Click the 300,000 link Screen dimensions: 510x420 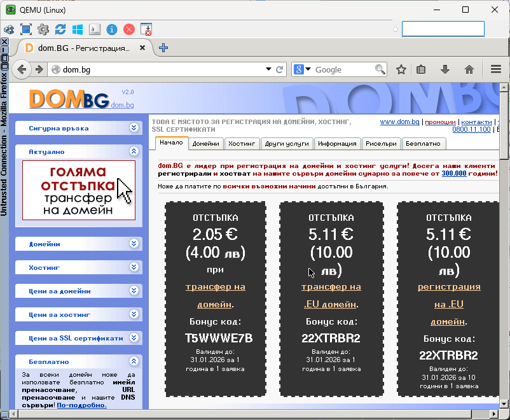[x=454, y=174]
